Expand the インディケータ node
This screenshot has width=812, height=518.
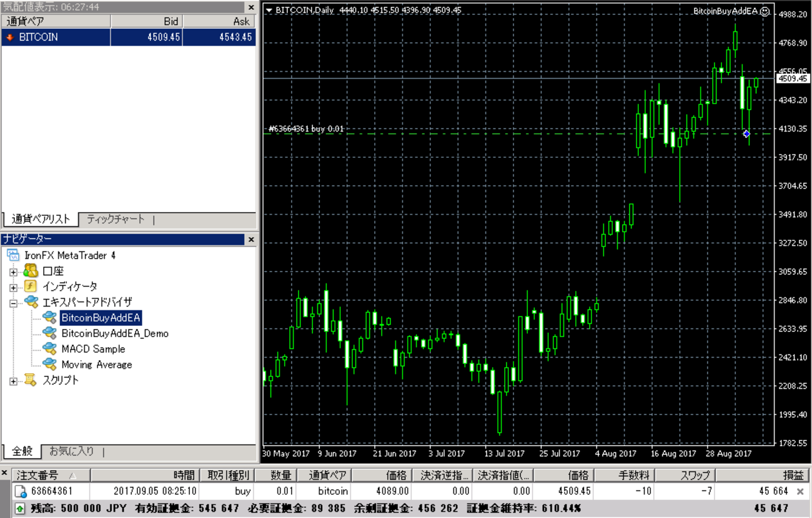tap(13, 287)
